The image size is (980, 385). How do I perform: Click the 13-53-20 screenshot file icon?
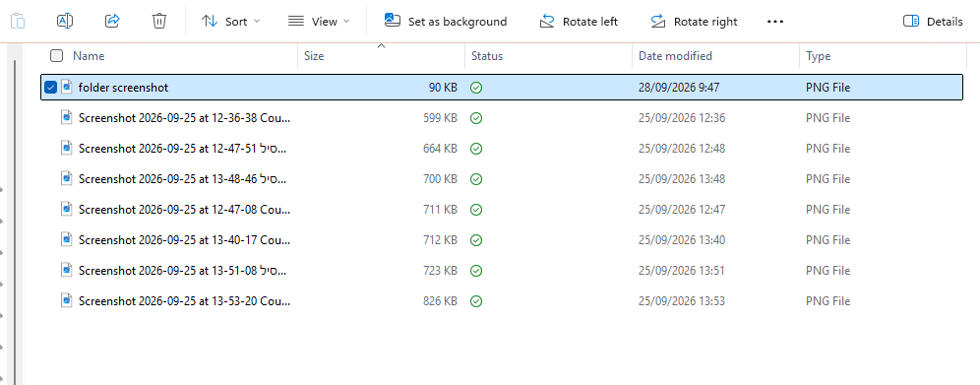67,300
